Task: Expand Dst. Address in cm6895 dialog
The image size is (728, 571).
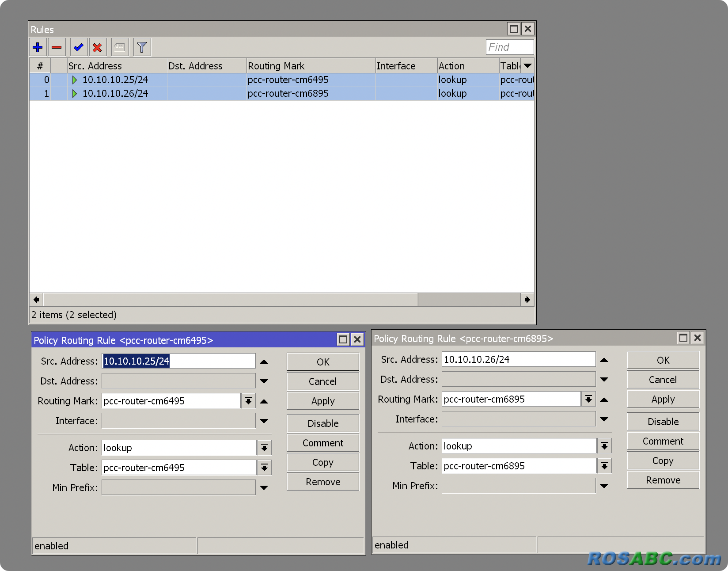Action: click(604, 379)
